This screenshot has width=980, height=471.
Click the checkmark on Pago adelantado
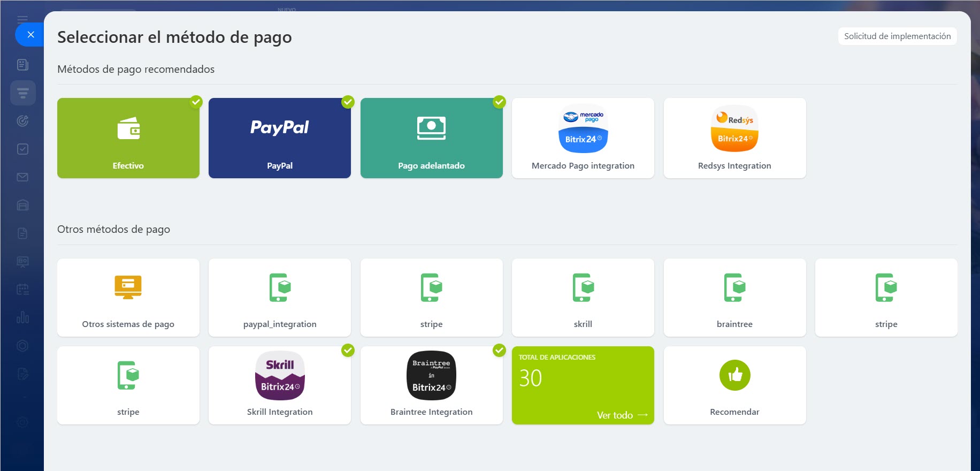coord(500,102)
